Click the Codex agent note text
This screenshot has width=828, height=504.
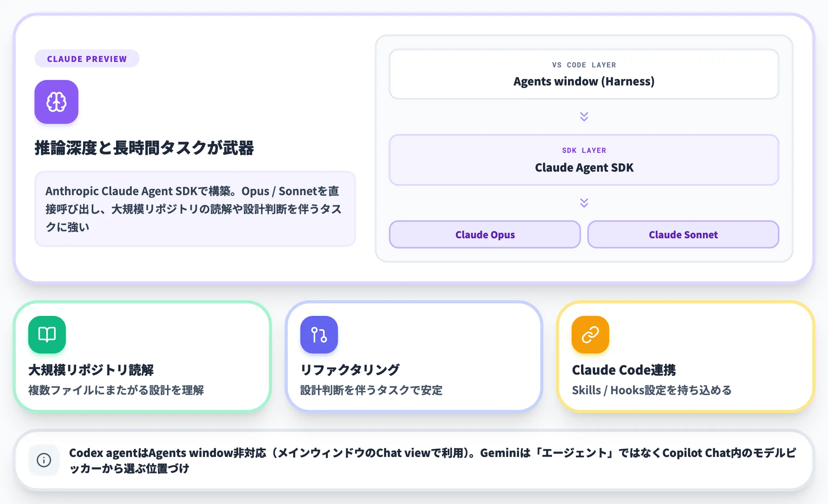[433, 460]
